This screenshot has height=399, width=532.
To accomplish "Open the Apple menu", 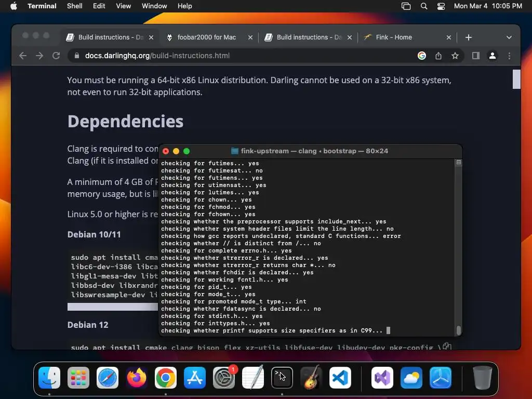I will tap(14, 6).
